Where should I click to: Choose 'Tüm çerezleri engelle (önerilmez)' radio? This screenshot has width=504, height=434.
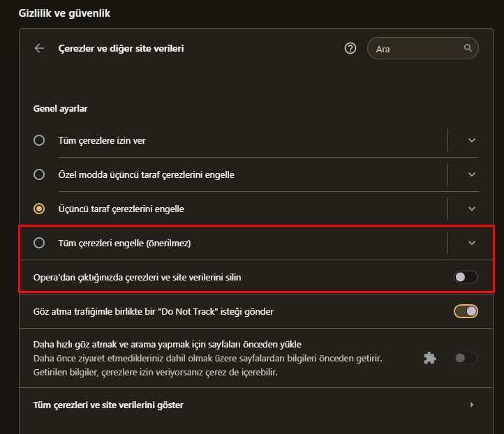(x=39, y=243)
